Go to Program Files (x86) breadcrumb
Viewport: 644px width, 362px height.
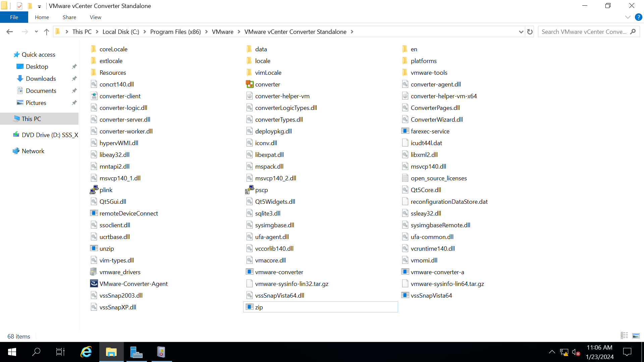pyautogui.click(x=175, y=32)
